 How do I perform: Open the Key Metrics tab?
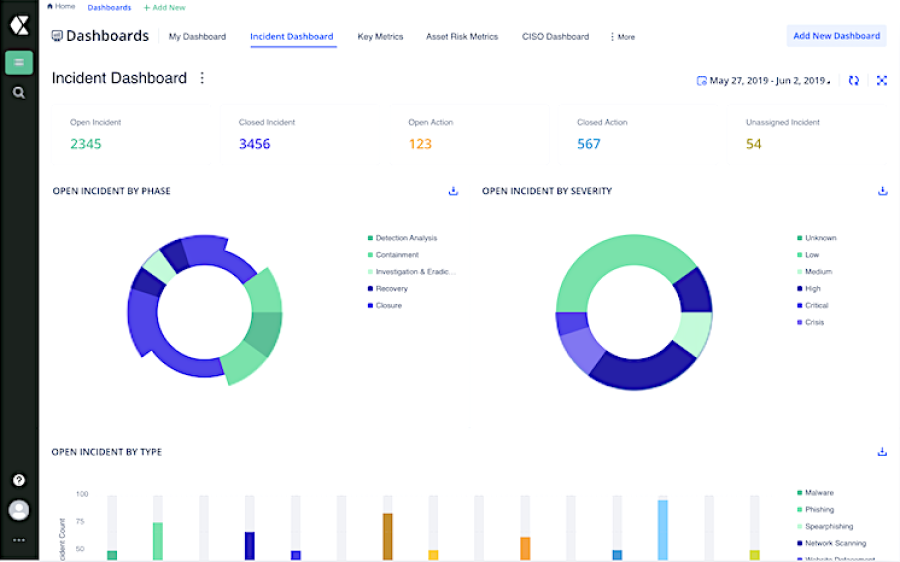[x=381, y=37]
